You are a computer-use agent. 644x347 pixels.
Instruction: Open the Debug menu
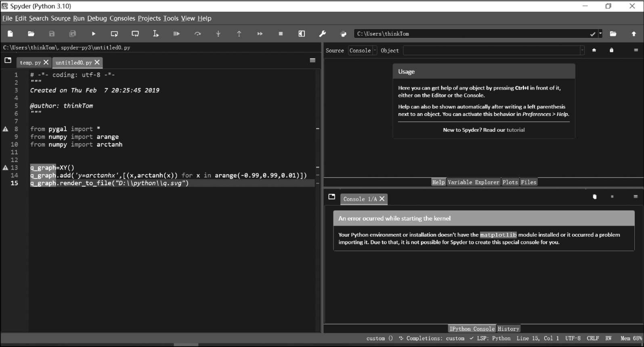(x=97, y=18)
